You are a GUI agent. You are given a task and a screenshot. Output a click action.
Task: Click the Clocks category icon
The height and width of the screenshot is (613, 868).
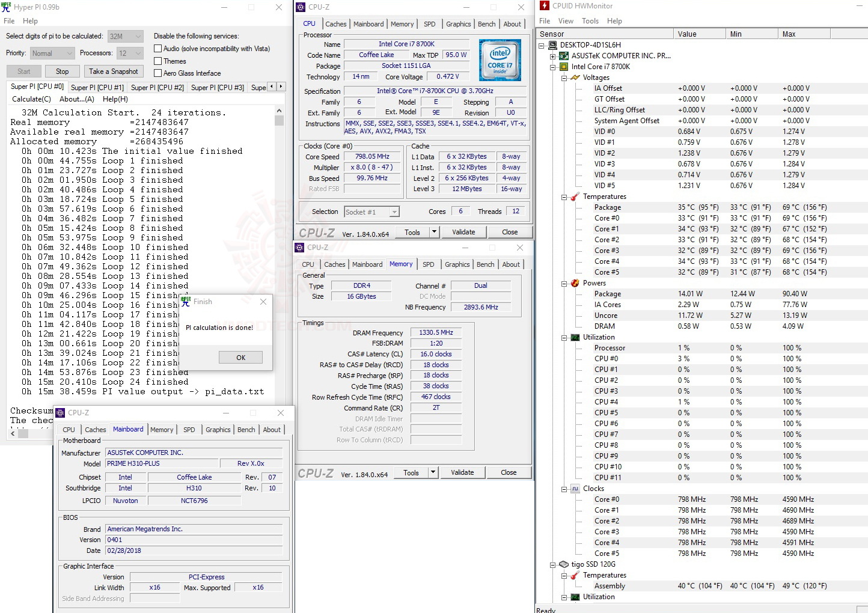[575, 489]
